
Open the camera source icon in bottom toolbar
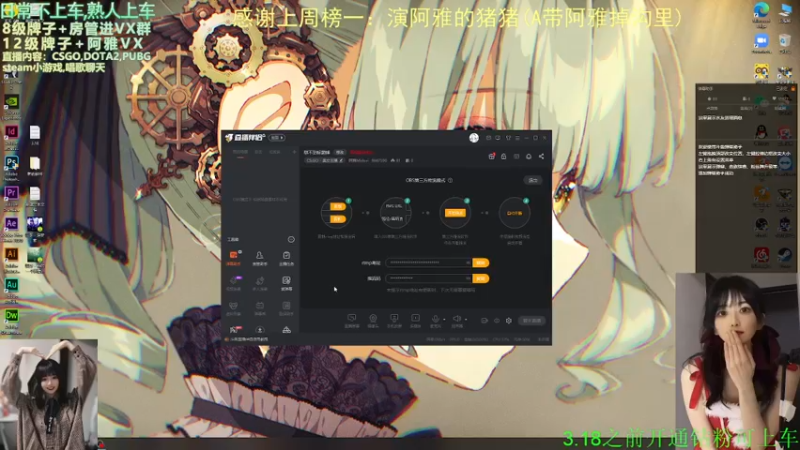pyautogui.click(x=373, y=320)
